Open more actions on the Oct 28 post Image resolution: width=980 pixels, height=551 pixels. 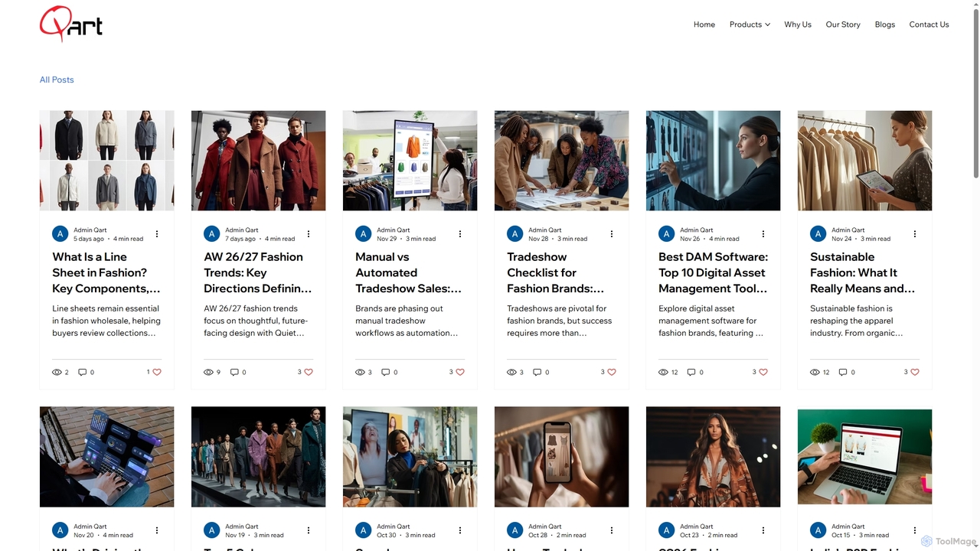612,530
